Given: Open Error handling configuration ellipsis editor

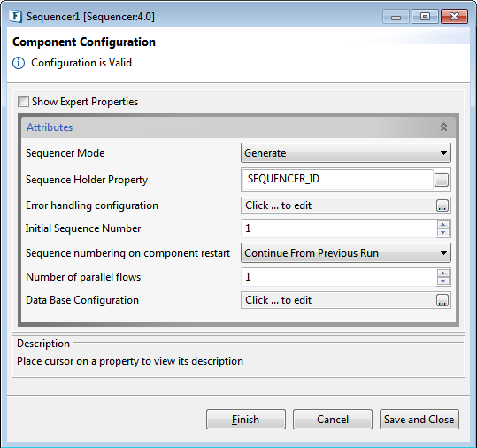Looking at the screenshot, I should [x=442, y=205].
